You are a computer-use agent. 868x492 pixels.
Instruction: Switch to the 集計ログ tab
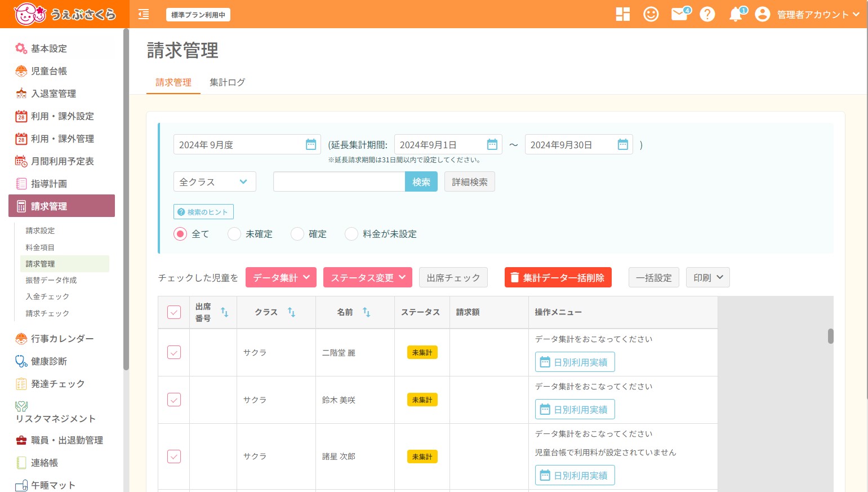coord(228,82)
